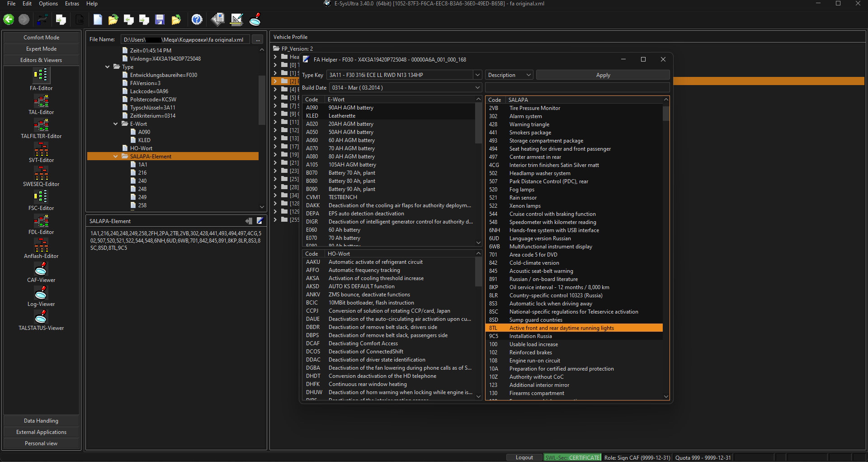This screenshot has width=868, height=462.
Task: Collapse the SALAPA-Element tree node
Action: [116, 157]
